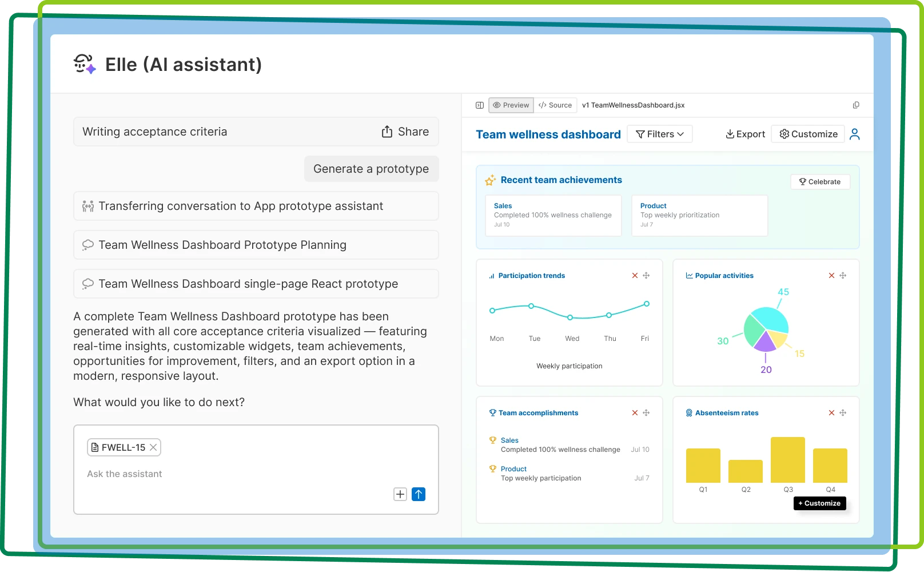Copy the TeamWellnessDashboard.jsx code via copy icon

click(x=855, y=105)
